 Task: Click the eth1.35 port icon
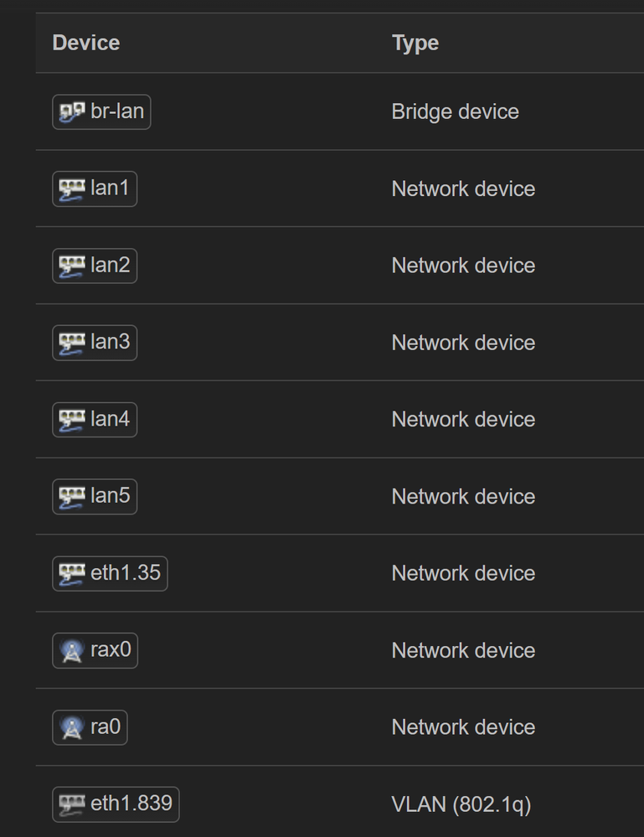71,574
